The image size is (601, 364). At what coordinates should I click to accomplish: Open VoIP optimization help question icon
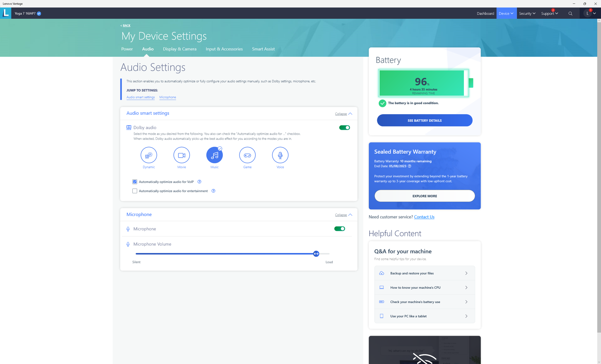[x=199, y=182]
